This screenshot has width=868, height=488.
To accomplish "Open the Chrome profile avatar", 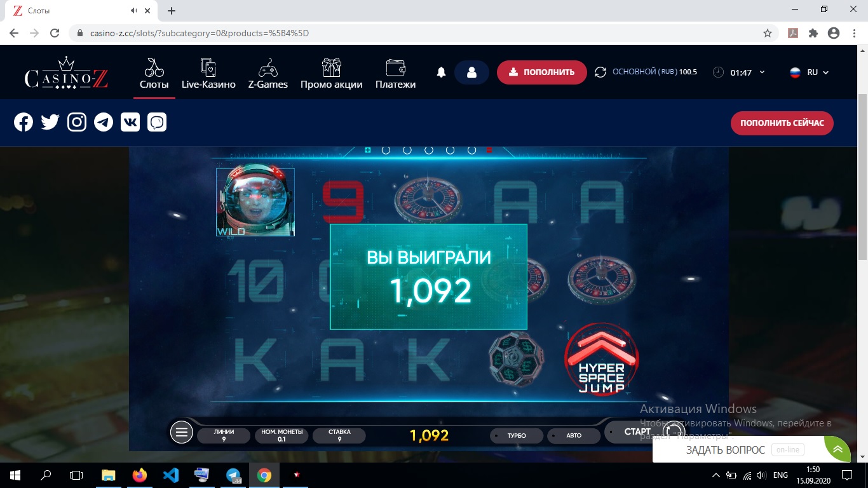I will [x=834, y=33].
